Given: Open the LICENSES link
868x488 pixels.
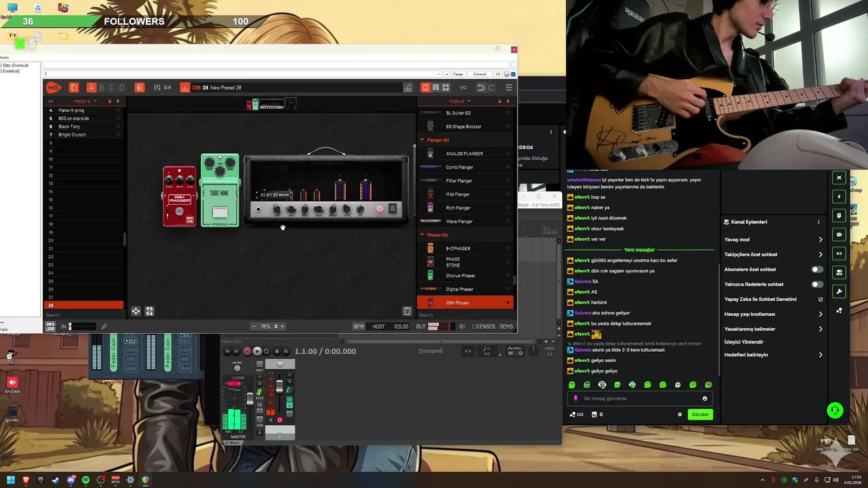Looking at the screenshot, I should 484,327.
